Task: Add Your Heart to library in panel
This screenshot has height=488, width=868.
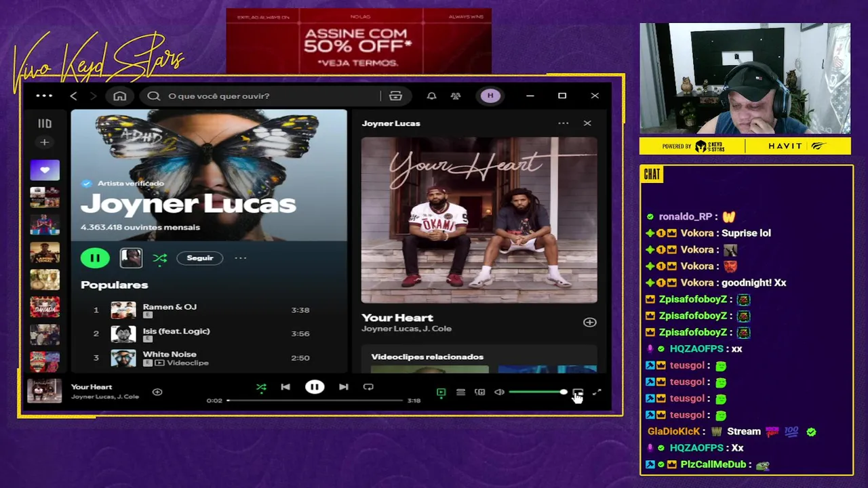Action: click(589, 323)
